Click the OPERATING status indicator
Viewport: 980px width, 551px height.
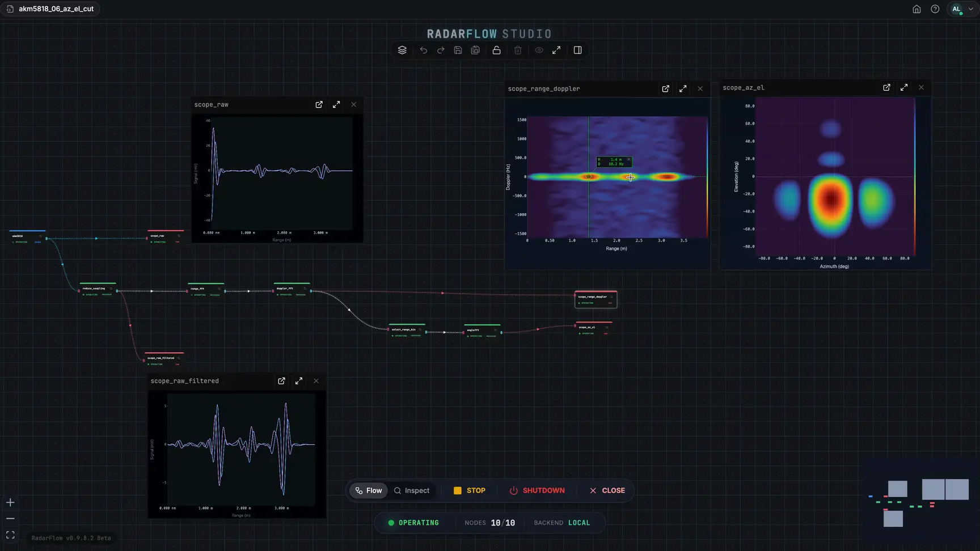pos(413,523)
